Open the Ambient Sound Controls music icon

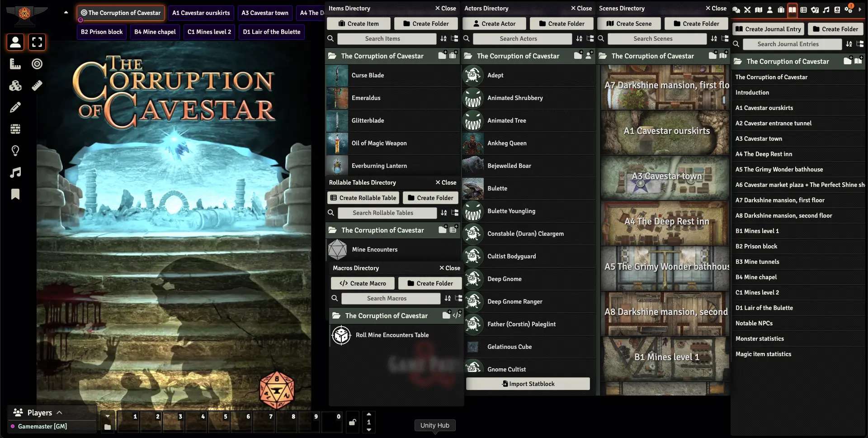tap(15, 172)
